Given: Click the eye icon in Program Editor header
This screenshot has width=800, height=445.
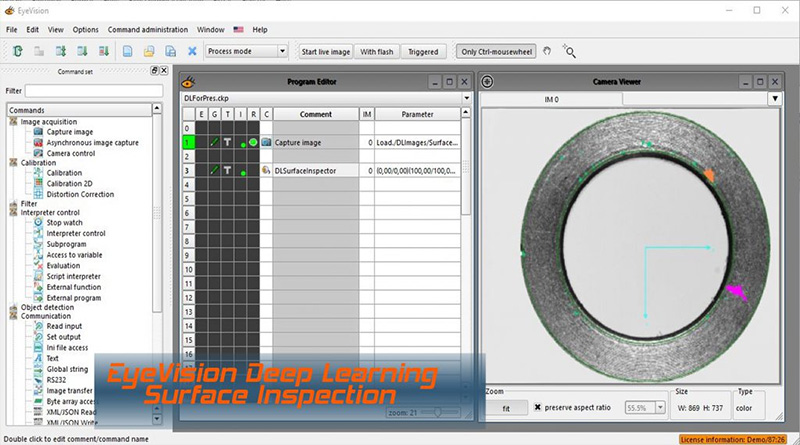Looking at the screenshot, I should tap(188, 82).
